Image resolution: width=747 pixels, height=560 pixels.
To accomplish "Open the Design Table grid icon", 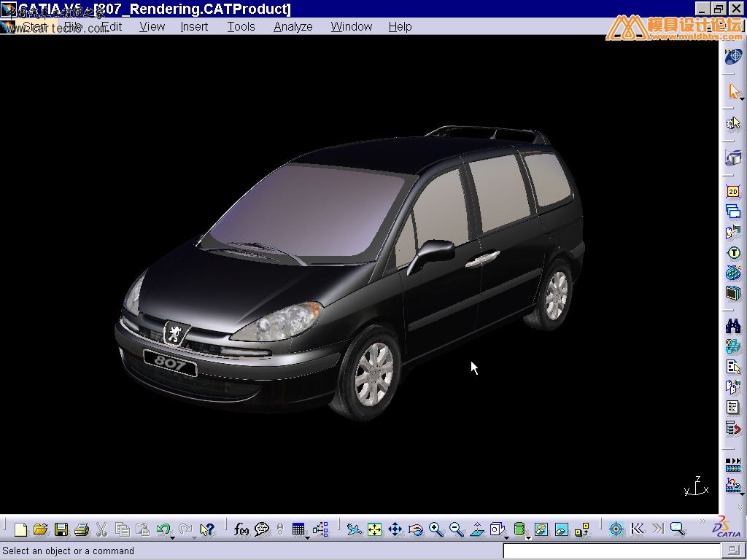I will click(x=298, y=529).
